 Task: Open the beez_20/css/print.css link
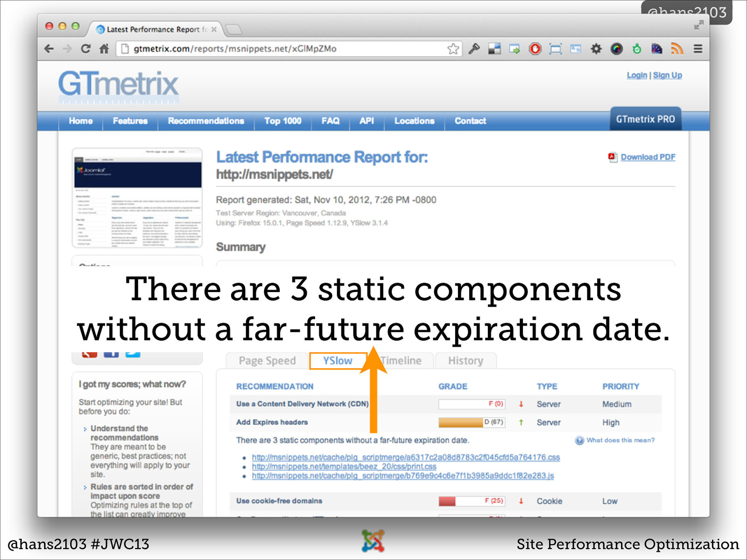pyautogui.click(x=344, y=467)
